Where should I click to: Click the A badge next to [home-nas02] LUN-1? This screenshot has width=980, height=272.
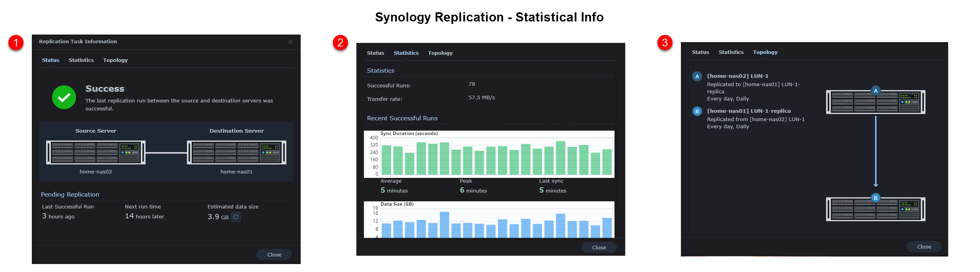coord(697,76)
